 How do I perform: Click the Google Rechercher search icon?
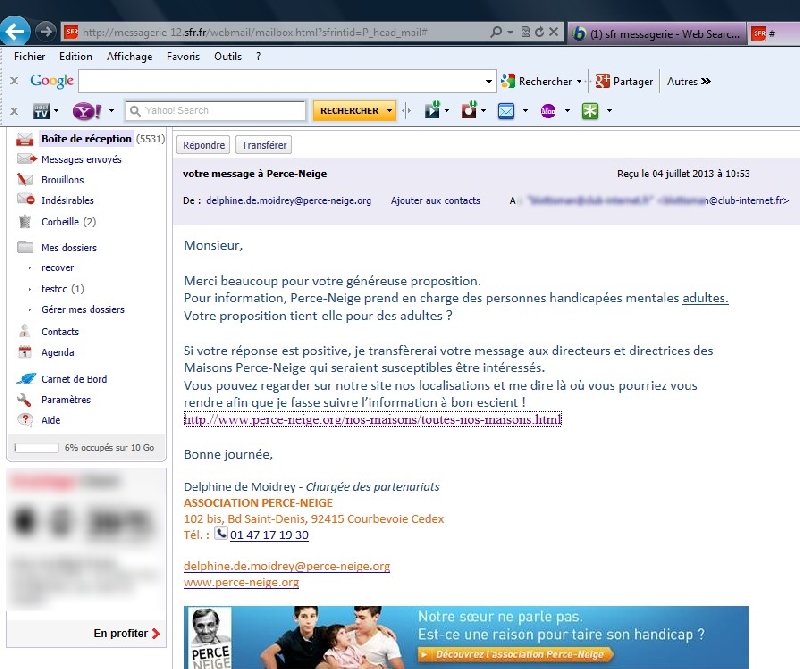point(508,81)
